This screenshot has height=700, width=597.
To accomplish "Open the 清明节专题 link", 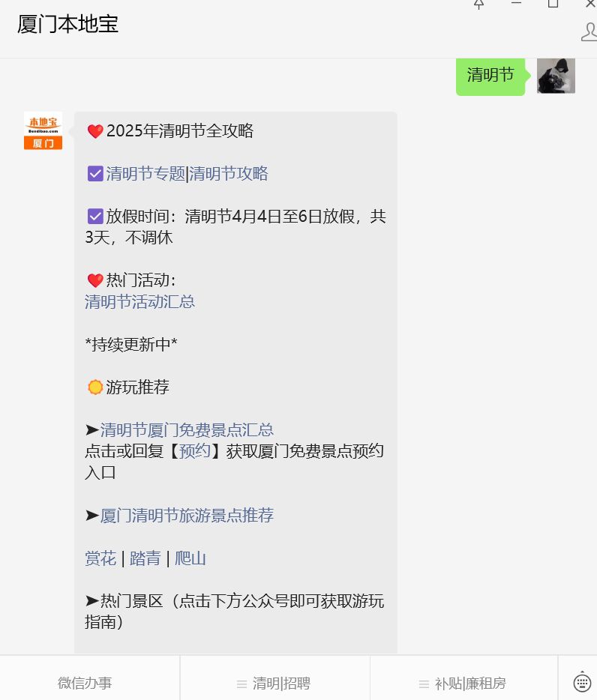I will click(145, 174).
